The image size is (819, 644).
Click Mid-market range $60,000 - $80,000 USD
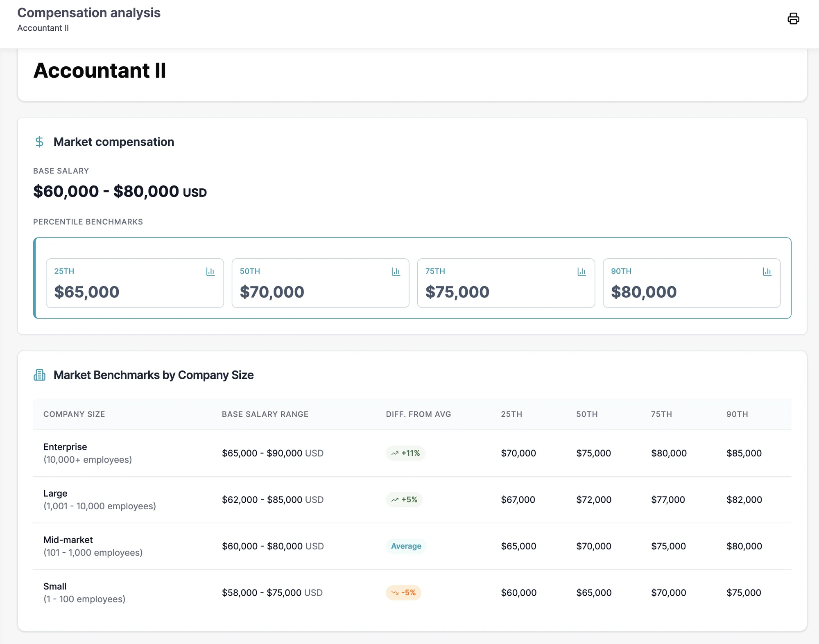pyautogui.click(x=273, y=546)
